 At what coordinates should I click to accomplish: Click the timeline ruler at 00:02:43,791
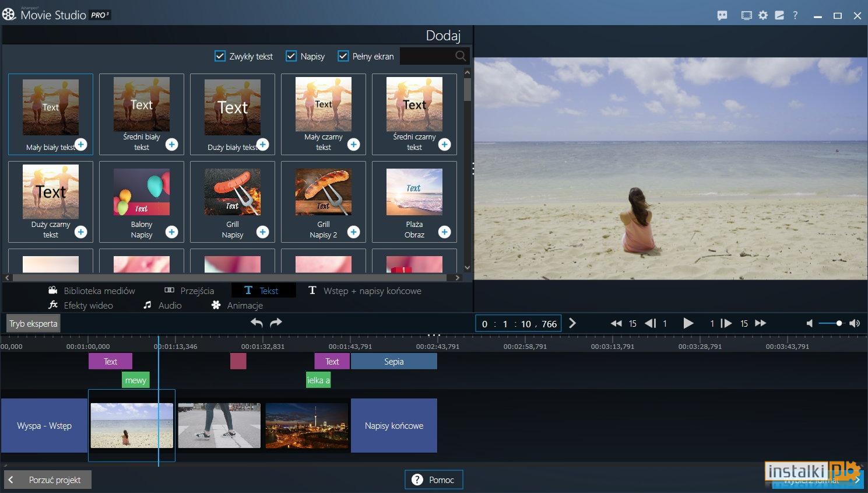coord(438,346)
